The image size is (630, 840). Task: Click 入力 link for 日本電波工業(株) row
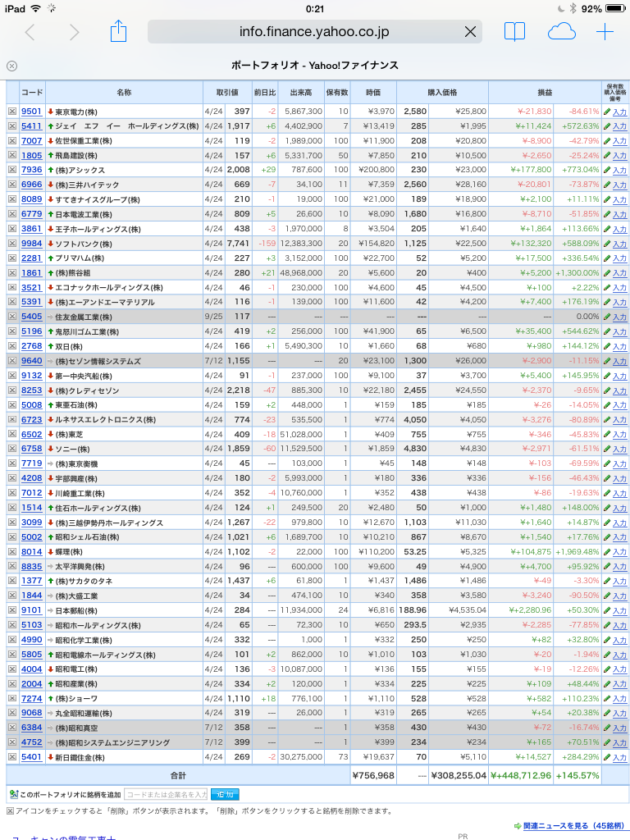pos(619,214)
